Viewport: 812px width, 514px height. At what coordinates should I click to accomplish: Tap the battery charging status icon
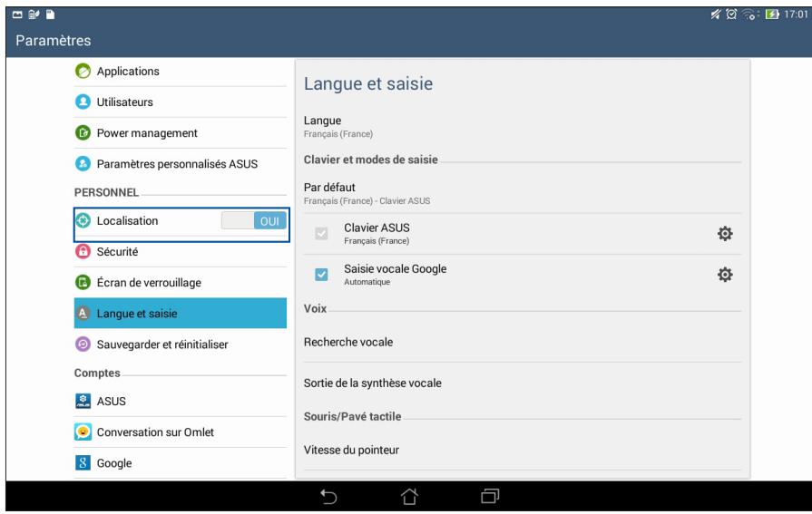772,15
